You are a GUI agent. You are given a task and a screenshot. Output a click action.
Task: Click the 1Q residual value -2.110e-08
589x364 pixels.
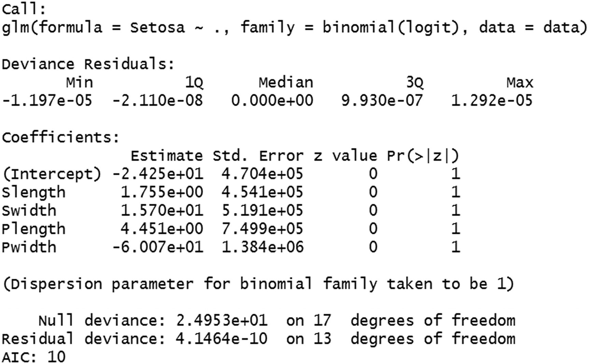click(x=158, y=101)
